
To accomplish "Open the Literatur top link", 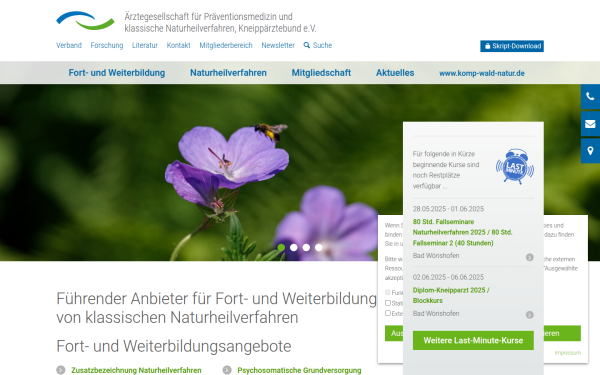I will pos(145,45).
